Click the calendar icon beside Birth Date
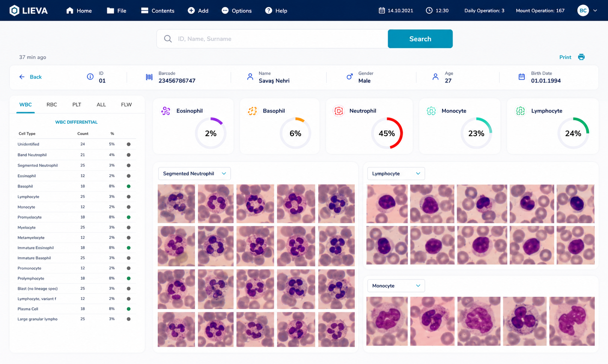Screen dimensions: 608x364 coord(521,77)
